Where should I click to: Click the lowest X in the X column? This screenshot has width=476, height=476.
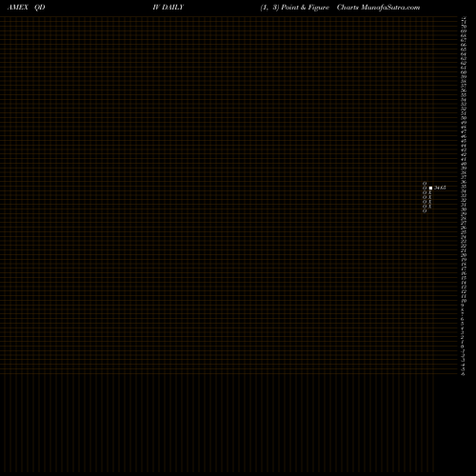[429, 207]
